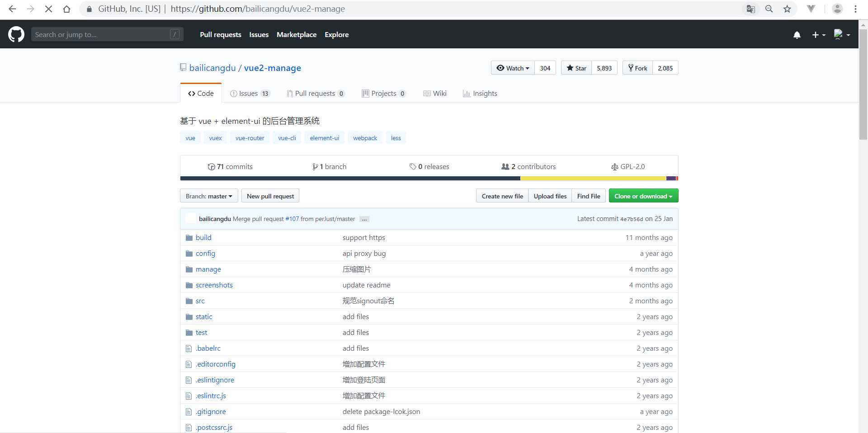
Task: Click the element-ui topic tag
Action: 325,138
